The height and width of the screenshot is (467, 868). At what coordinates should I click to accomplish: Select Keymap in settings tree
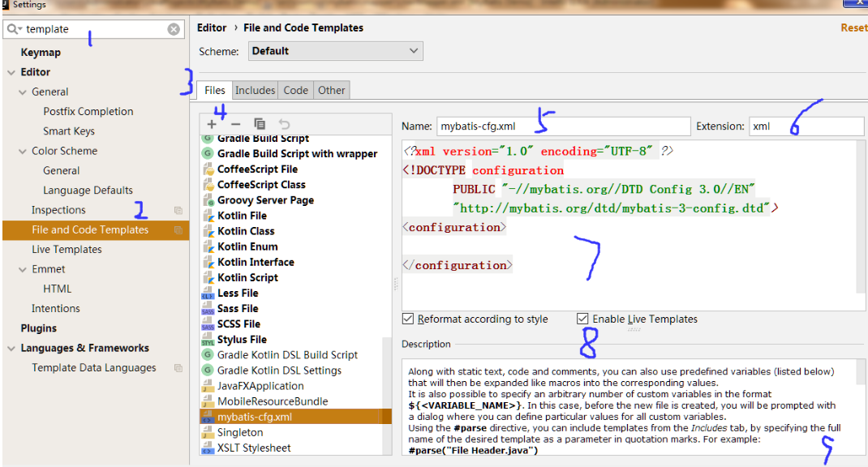[x=41, y=53]
